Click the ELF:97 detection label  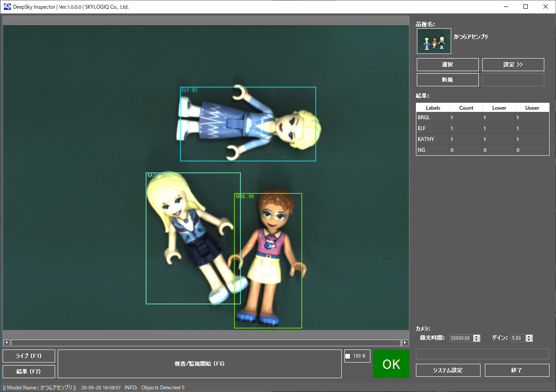coord(190,90)
